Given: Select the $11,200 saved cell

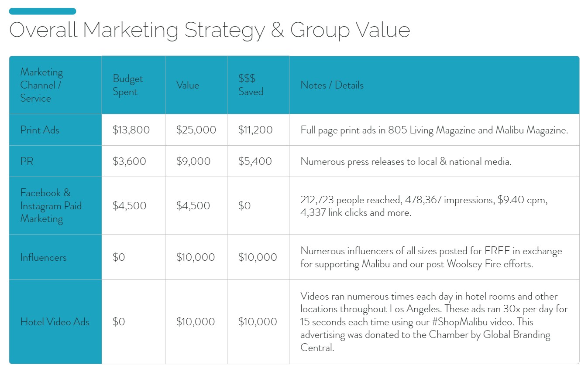Looking at the screenshot, I should (x=258, y=130).
